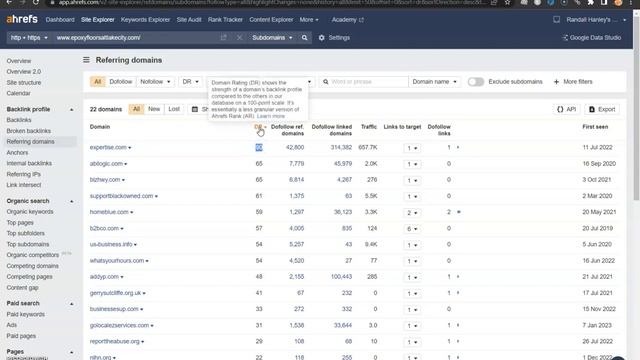640x360 pixels.
Task: Open Content gap in sidebar
Action: click(x=22, y=288)
